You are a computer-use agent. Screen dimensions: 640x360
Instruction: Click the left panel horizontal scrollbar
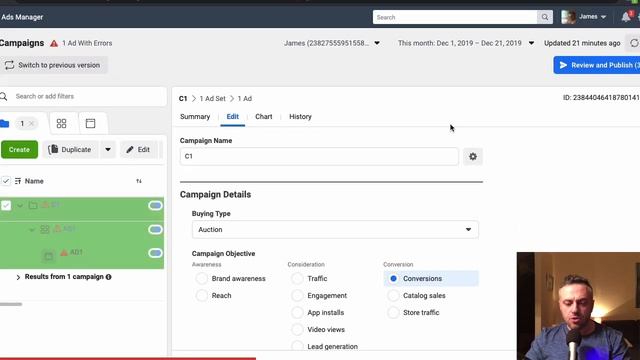(11, 304)
